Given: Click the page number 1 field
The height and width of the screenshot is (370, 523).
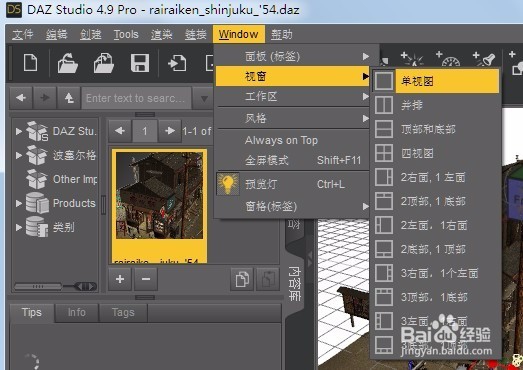Looking at the screenshot, I should coord(145,131).
